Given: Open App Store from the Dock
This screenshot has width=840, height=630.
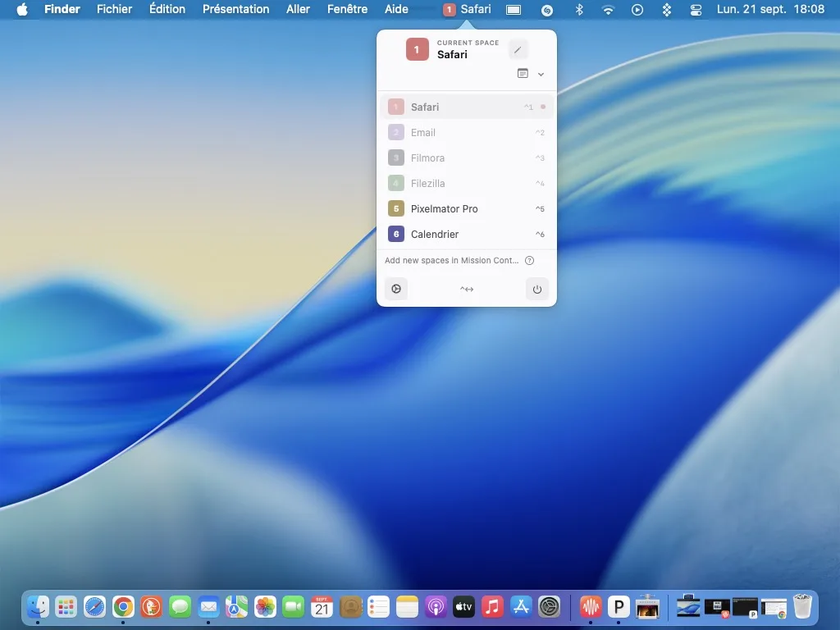Looking at the screenshot, I should [521, 606].
